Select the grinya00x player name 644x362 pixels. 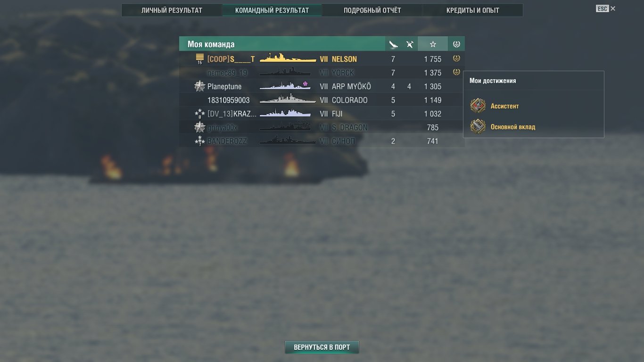(223, 127)
